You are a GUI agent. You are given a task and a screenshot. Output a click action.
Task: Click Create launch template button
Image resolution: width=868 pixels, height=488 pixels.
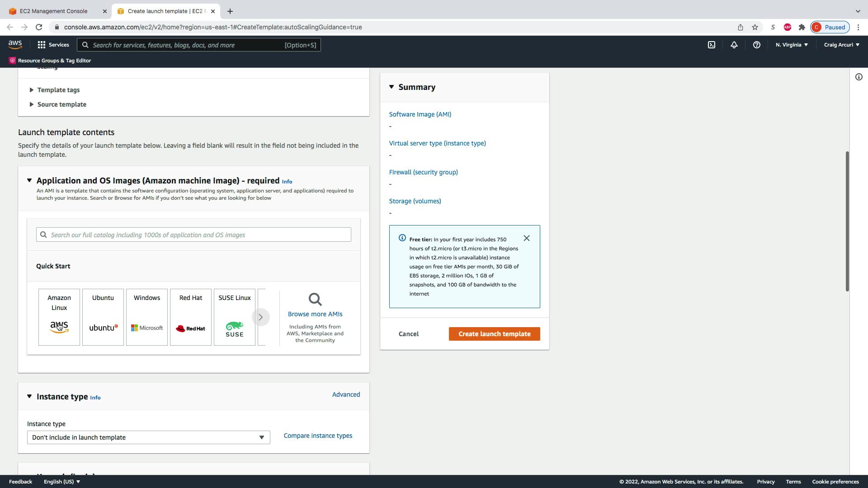point(494,334)
